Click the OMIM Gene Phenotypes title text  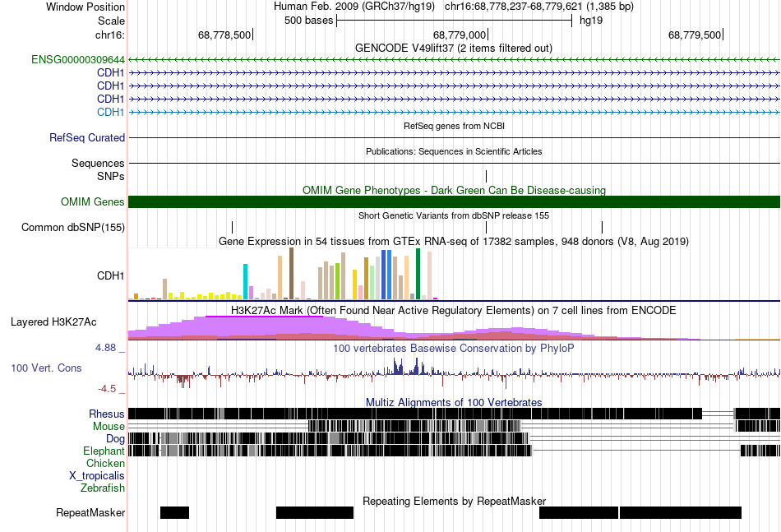point(455,190)
